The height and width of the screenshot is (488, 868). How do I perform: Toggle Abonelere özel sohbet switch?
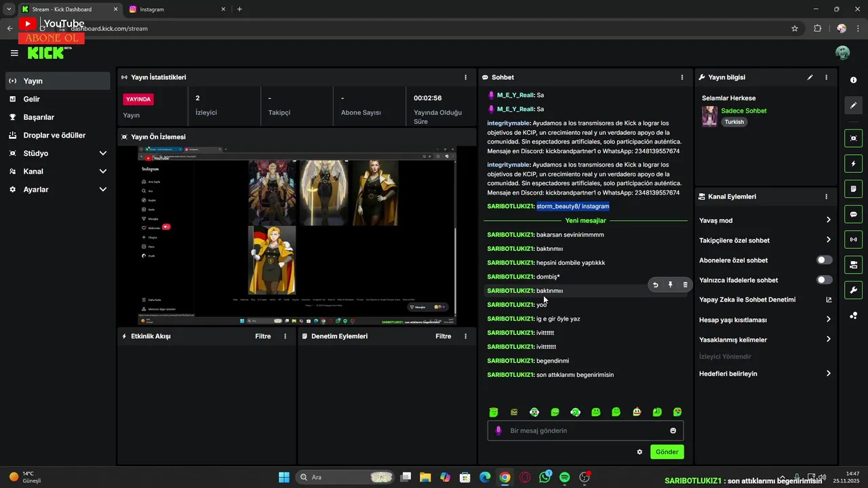pos(824,260)
